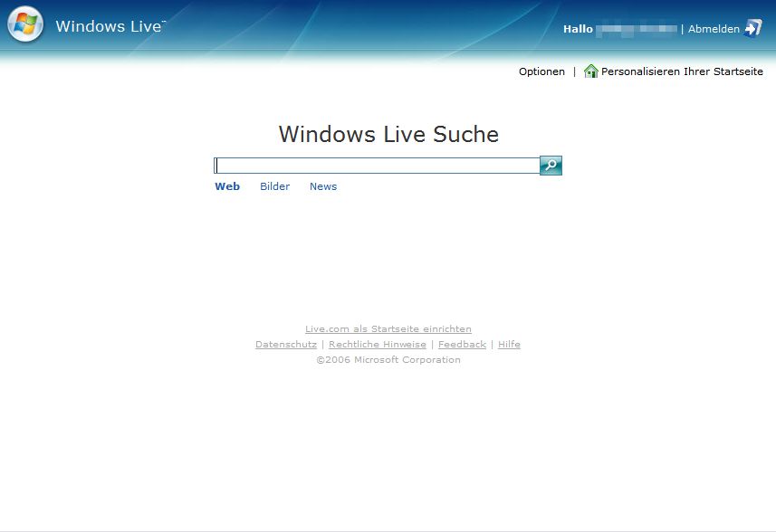Open the Feedback footer link
The height and width of the screenshot is (532, 776).
(x=462, y=344)
